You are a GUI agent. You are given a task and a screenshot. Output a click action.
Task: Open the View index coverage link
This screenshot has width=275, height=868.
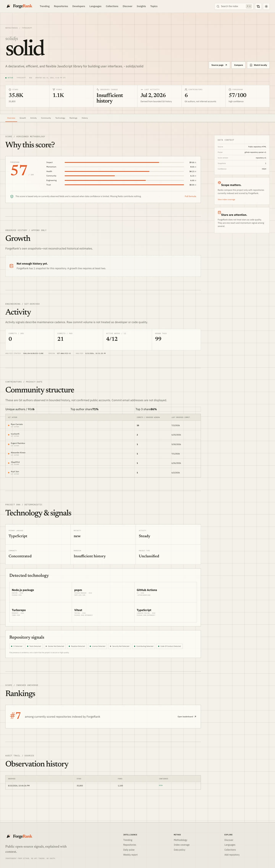pyautogui.click(x=226, y=200)
